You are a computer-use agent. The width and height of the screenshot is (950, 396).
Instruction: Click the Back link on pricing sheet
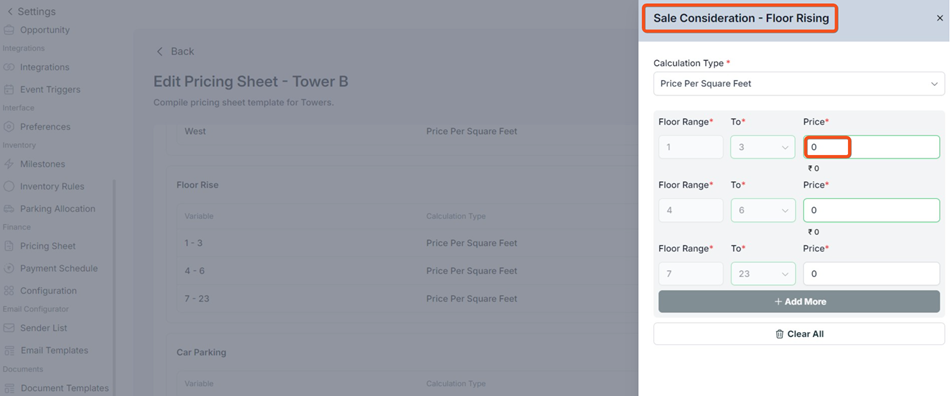click(x=182, y=51)
